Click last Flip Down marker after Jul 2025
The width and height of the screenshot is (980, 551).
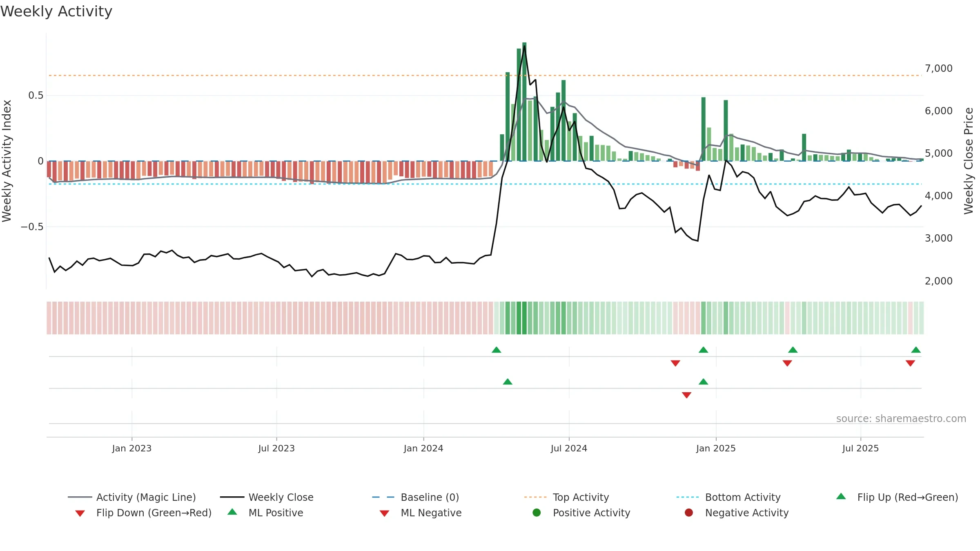tap(910, 363)
